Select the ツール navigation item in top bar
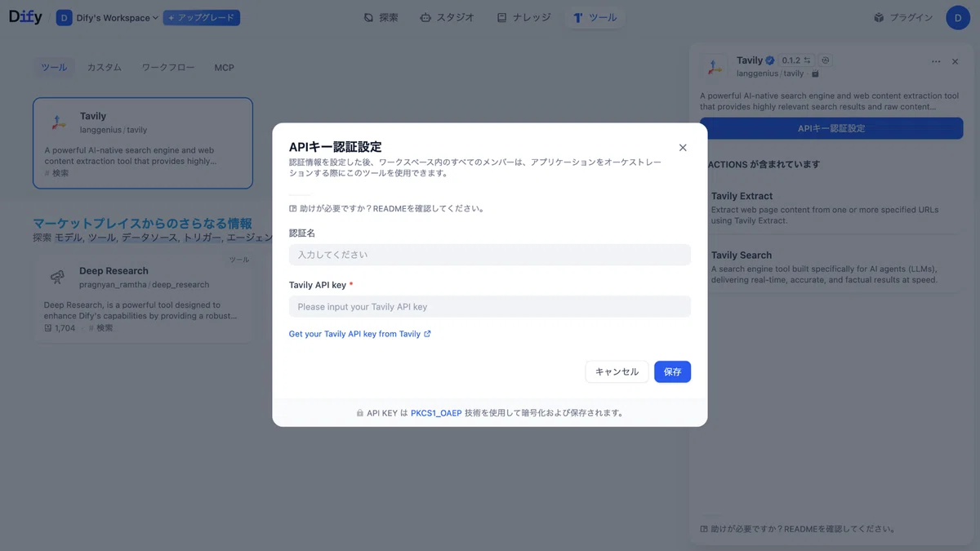Image resolution: width=980 pixels, height=551 pixels. coord(595,17)
